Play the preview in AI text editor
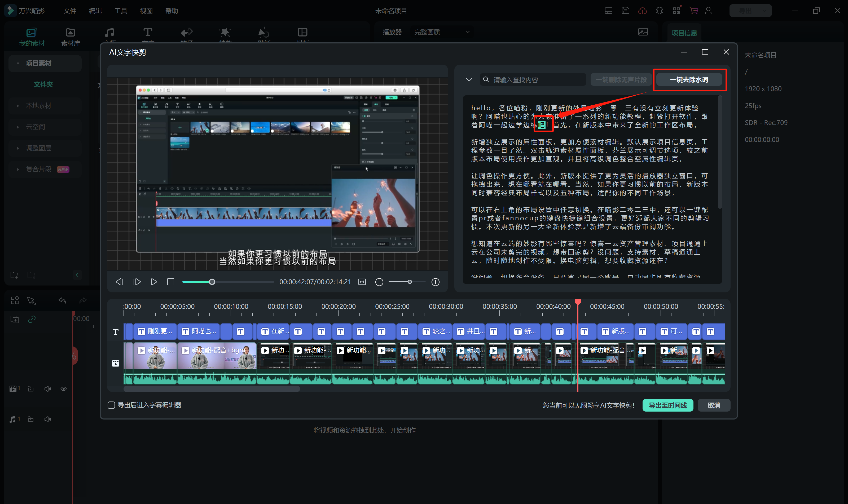848x504 pixels. coord(154,282)
